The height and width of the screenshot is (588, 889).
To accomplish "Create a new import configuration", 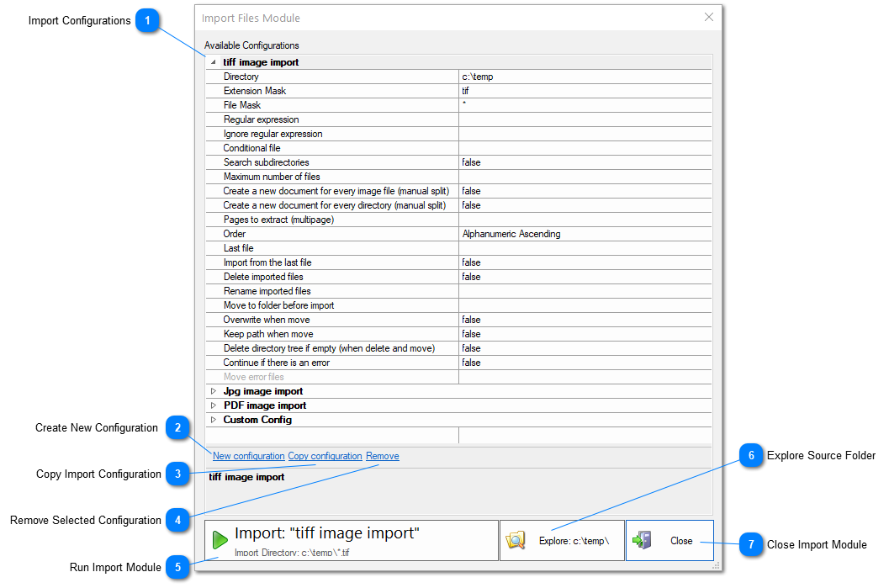I will pos(248,455).
